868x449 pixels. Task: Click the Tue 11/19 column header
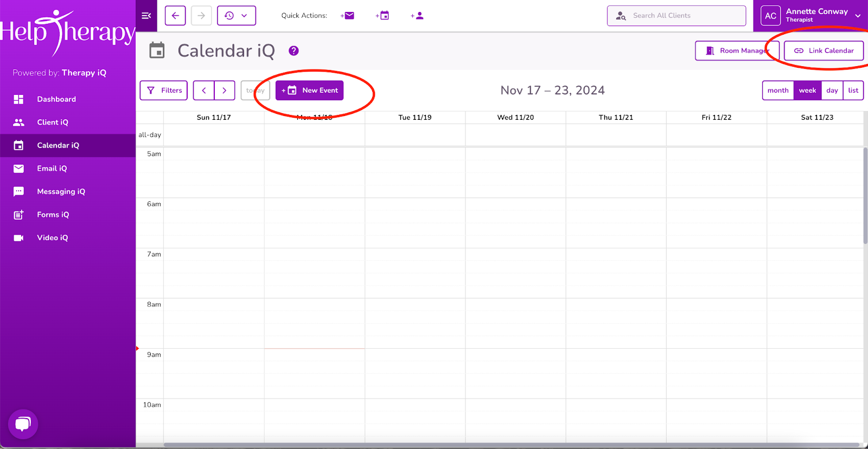415,118
